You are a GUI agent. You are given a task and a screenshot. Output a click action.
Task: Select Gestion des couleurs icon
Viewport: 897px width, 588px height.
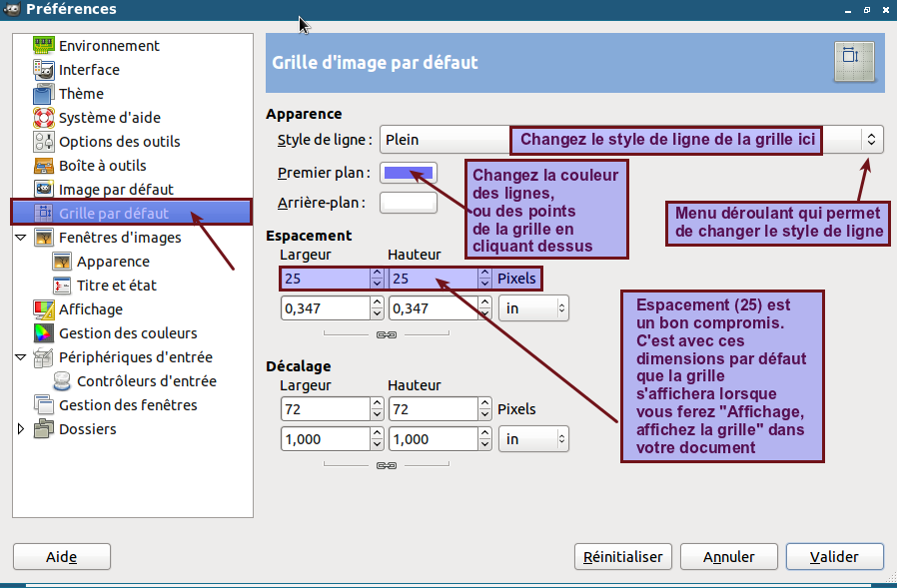click(x=43, y=333)
